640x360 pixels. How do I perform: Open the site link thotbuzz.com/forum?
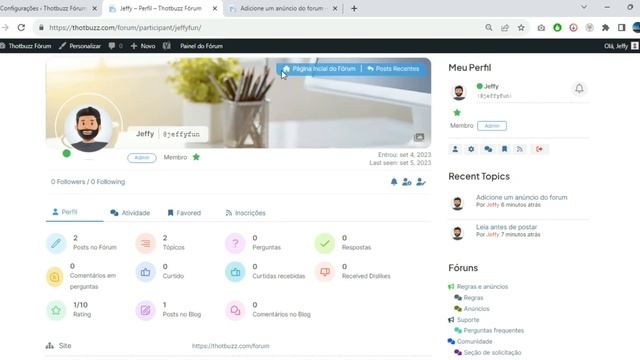[x=231, y=346]
